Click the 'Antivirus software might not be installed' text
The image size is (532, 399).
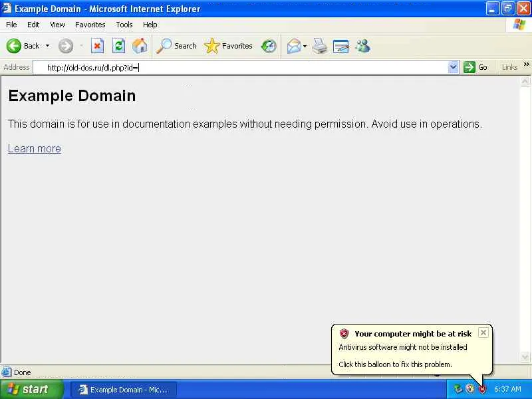coord(403,347)
